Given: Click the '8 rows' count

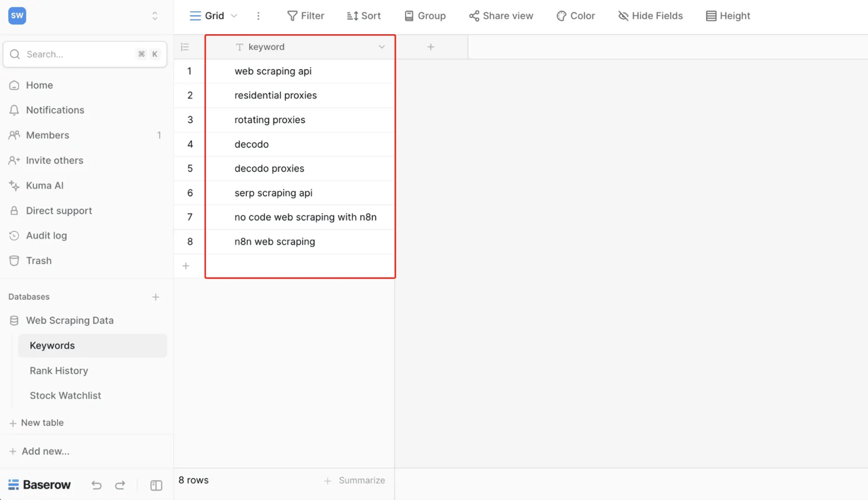Looking at the screenshot, I should click(194, 480).
